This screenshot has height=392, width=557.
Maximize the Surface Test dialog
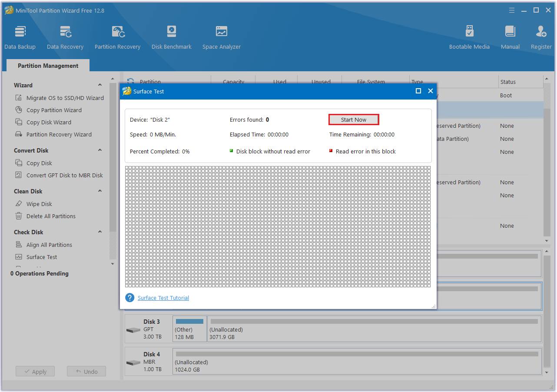[418, 91]
